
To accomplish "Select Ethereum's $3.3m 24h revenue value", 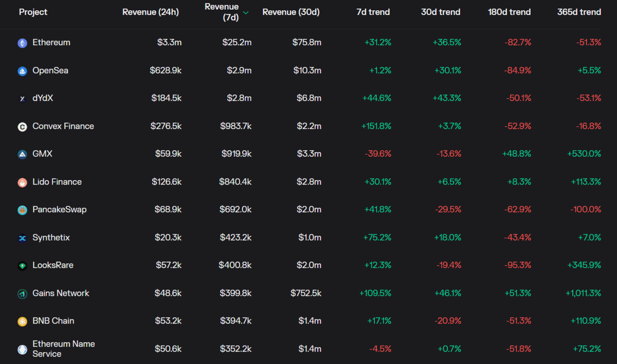I will (x=170, y=42).
